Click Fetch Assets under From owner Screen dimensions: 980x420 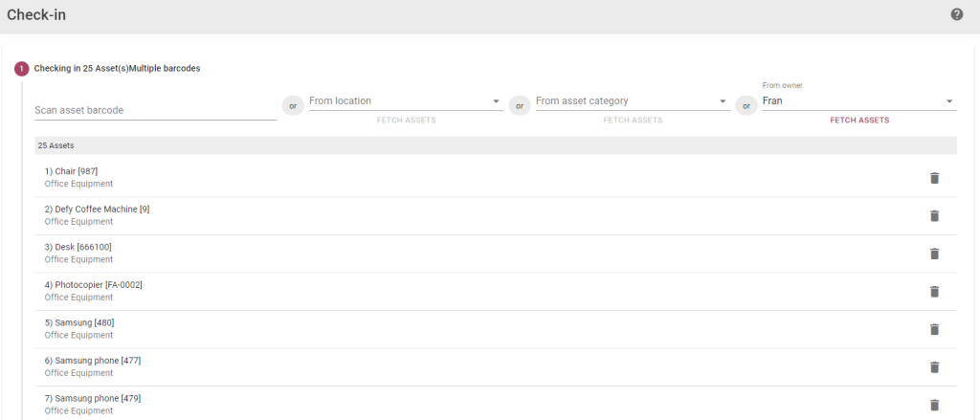pyautogui.click(x=859, y=120)
